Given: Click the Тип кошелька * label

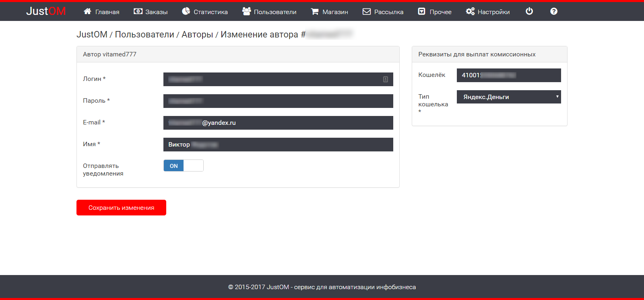Looking at the screenshot, I should coord(433,104).
